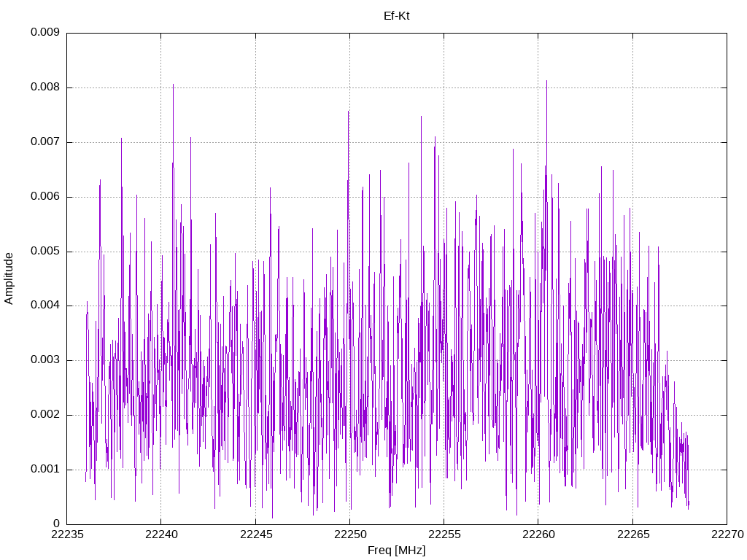Click the x-axis tick label 22245
747x560 pixels.
pyautogui.click(x=255, y=534)
